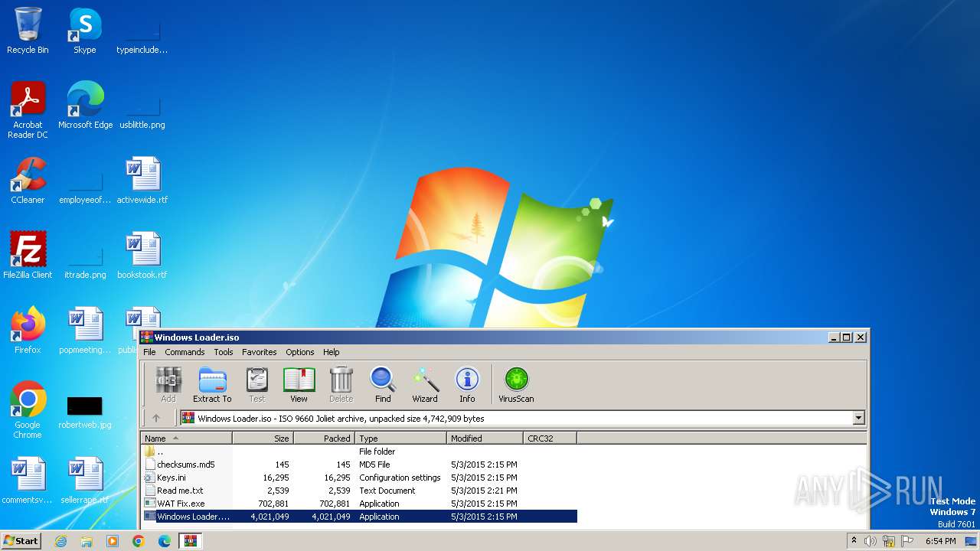The height and width of the screenshot is (551, 980).
Task: Click the Add toolbar icon in WinRAR
Action: tap(168, 384)
